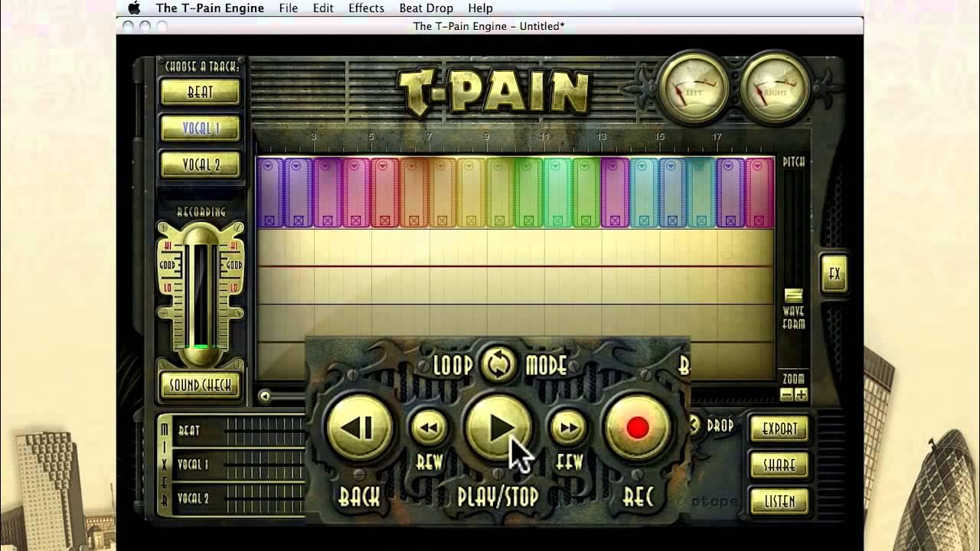Click the Beat mixer volume slider
Image resolution: width=980 pixels, height=551 pixels.
265,430
